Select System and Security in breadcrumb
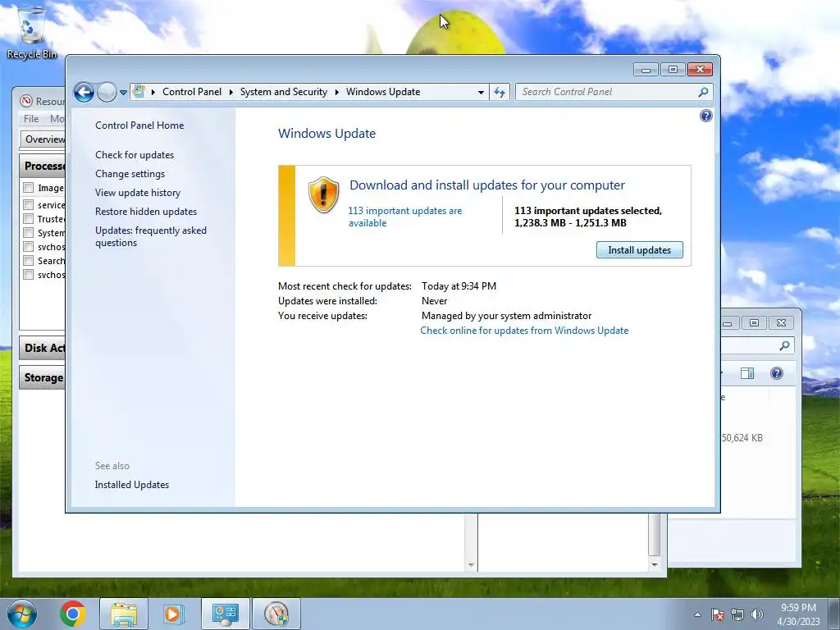Viewport: 840px width, 630px height. [283, 92]
